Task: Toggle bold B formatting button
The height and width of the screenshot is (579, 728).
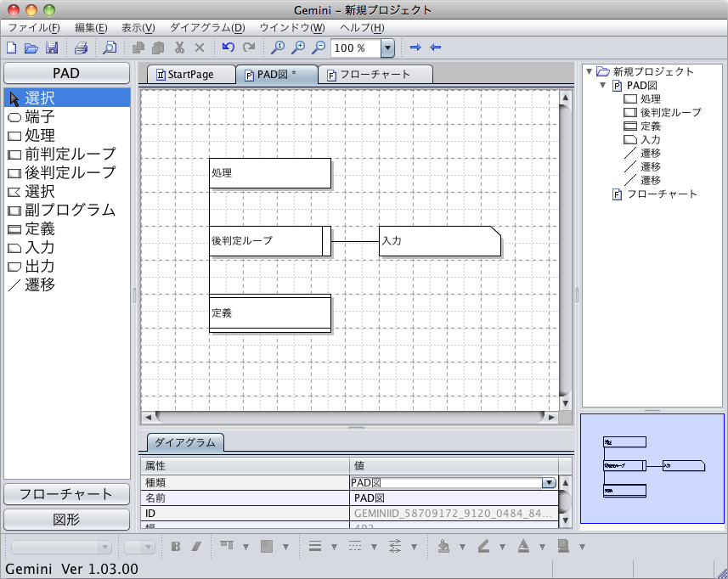Action: tap(176, 547)
